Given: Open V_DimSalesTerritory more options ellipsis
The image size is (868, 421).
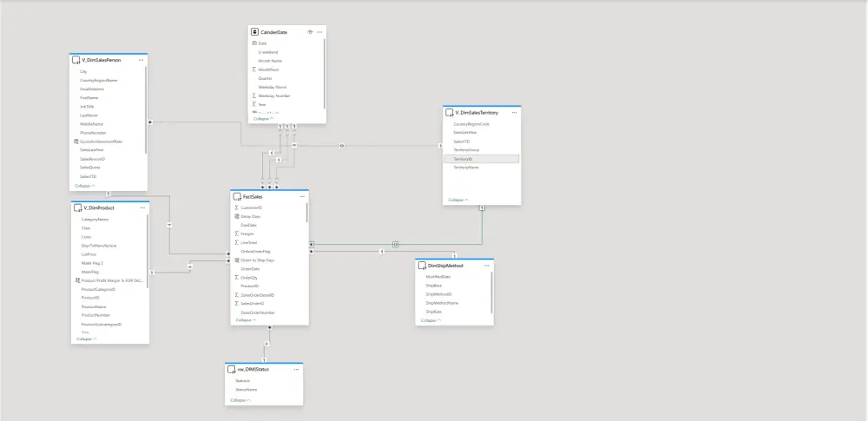Looking at the screenshot, I should [514, 113].
